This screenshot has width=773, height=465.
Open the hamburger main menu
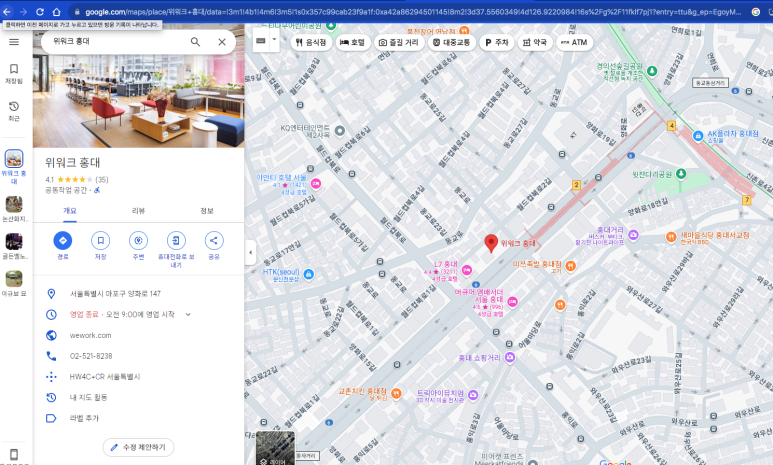[x=14, y=42]
